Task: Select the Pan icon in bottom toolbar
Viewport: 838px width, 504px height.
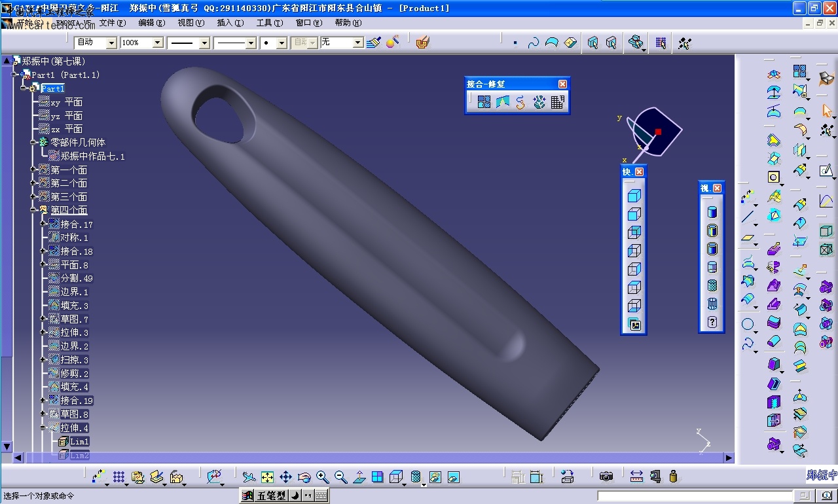Action: (285, 477)
